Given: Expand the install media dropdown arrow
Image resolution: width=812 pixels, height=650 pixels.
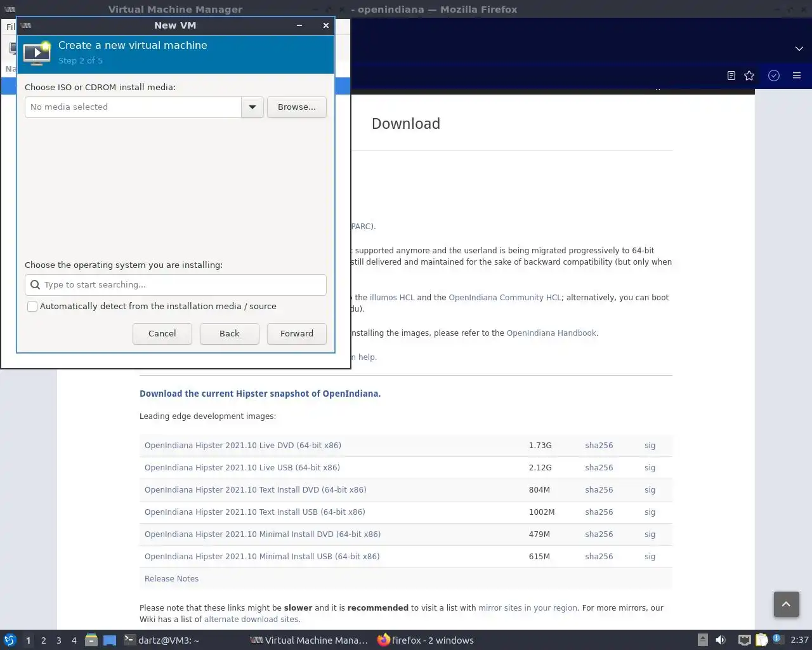Looking at the screenshot, I should click(252, 107).
